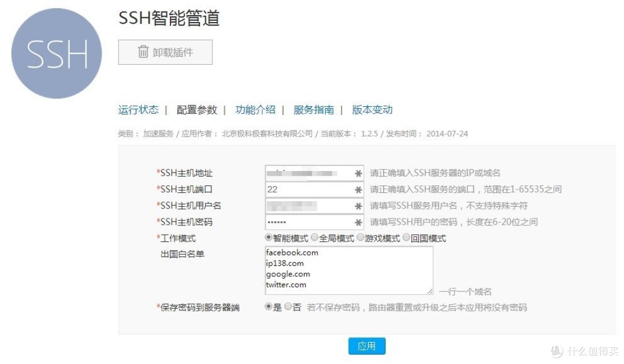The width and height of the screenshot is (624, 364).
Task: Click the 出国白名单 label
Action: click(182, 254)
